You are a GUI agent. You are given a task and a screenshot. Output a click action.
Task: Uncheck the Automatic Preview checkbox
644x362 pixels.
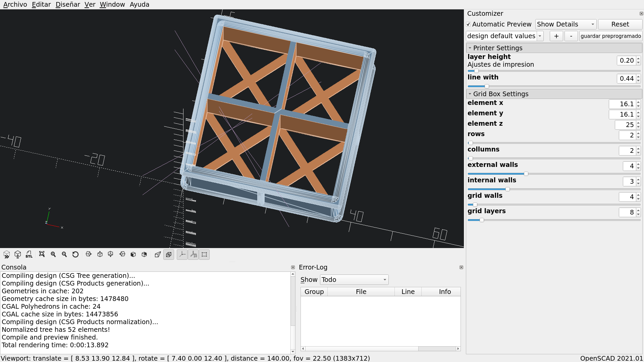469,24
